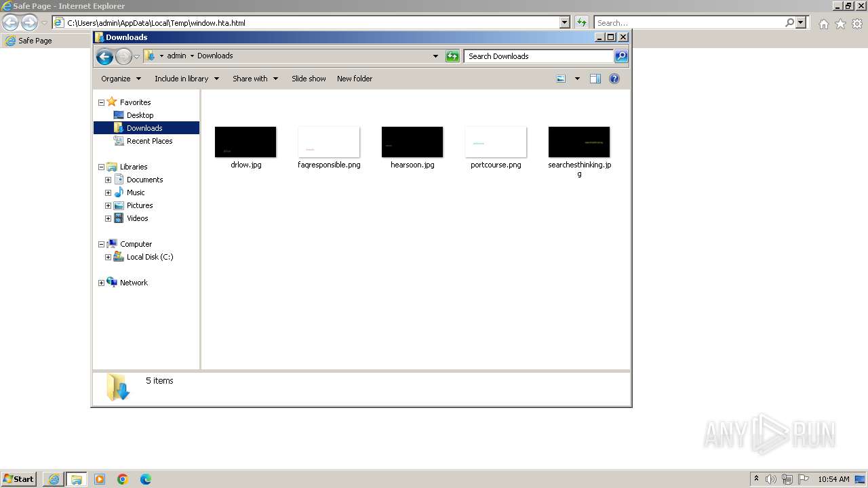Expand the Videos library
This screenshot has width=868, height=488.
108,218
